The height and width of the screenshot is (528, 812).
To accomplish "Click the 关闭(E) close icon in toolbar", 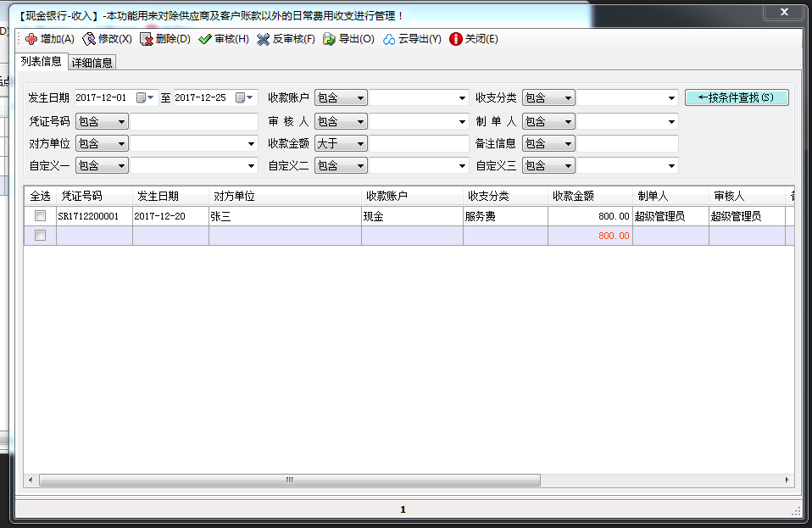I will [456, 39].
